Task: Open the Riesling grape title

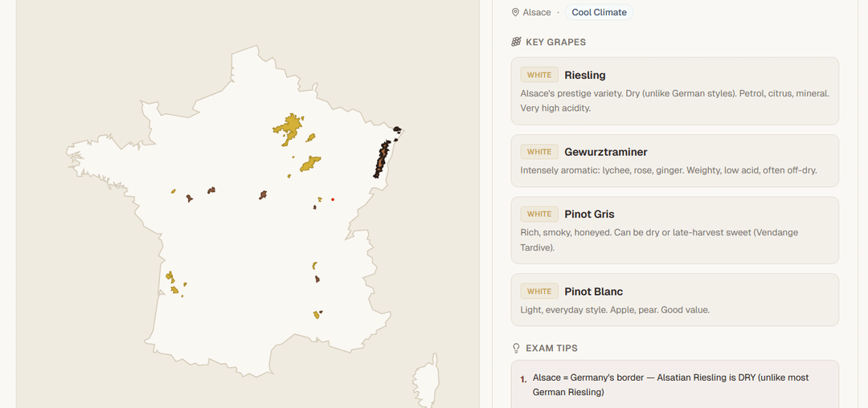Action: click(x=585, y=75)
